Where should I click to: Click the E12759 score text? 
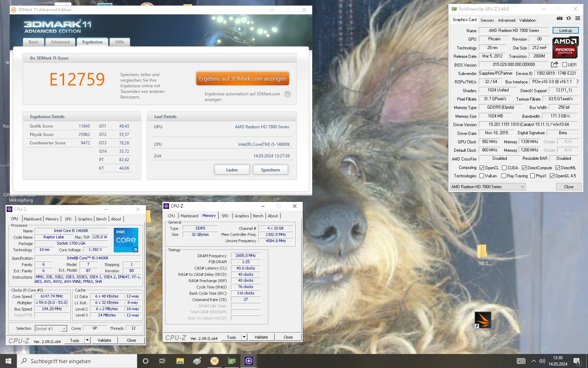click(x=77, y=79)
